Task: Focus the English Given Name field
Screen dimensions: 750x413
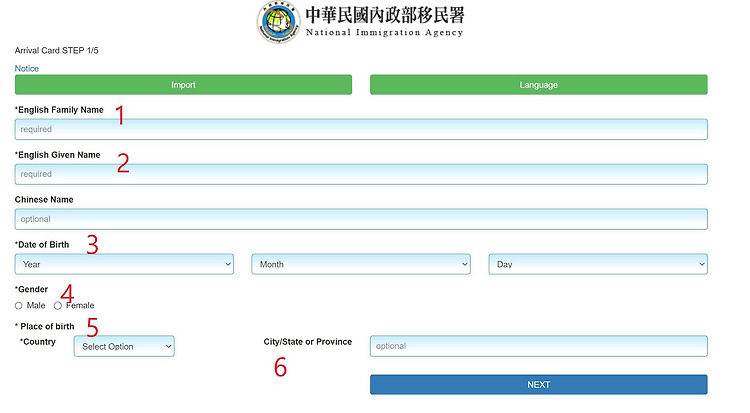Action: pos(361,174)
